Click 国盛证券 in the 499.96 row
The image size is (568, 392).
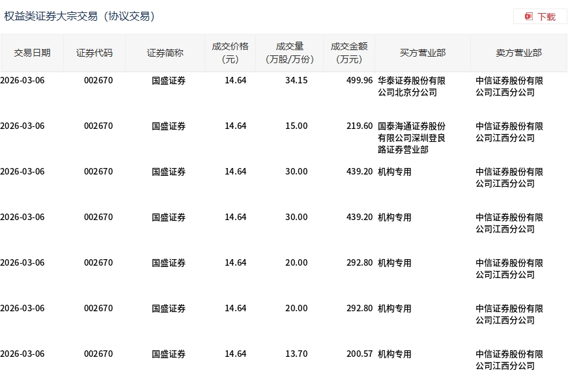click(169, 81)
